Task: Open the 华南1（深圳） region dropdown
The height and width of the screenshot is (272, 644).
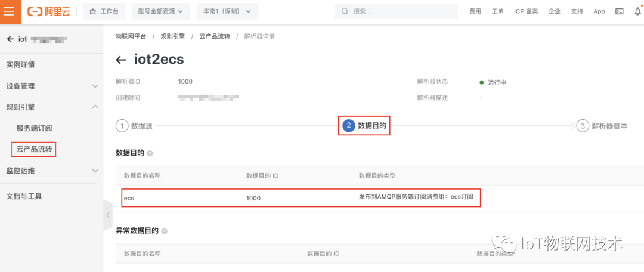Action: point(228,11)
